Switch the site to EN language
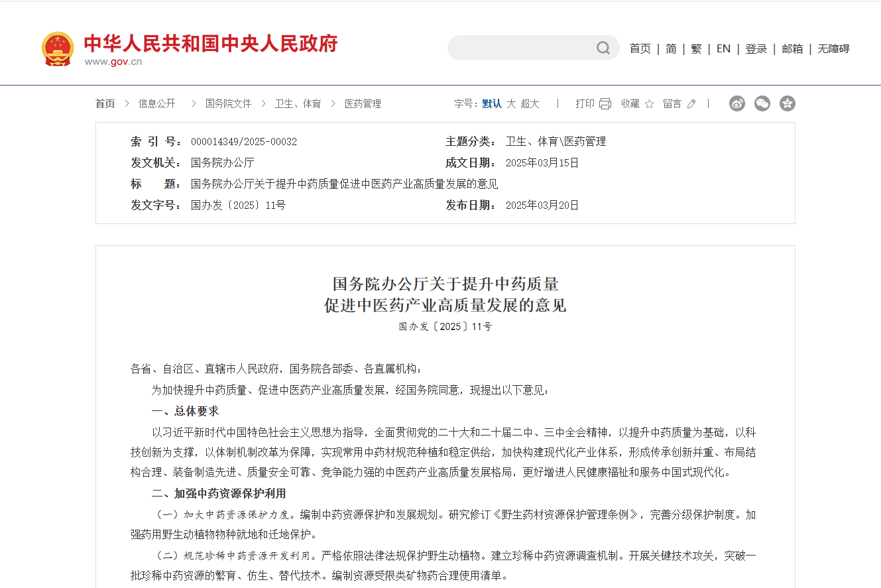This screenshot has width=881, height=588. pos(723,48)
